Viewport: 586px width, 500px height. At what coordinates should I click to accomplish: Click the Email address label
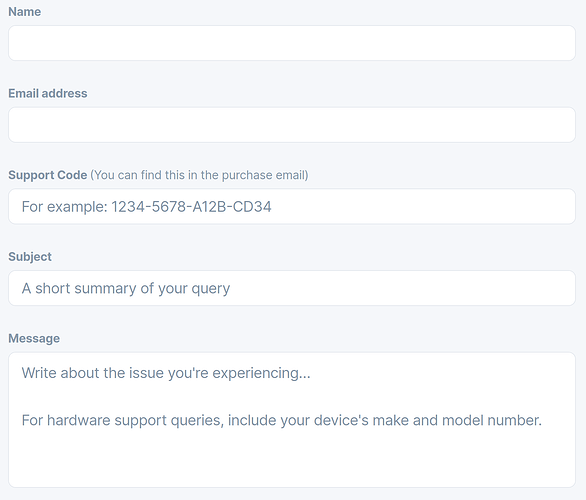(x=48, y=93)
